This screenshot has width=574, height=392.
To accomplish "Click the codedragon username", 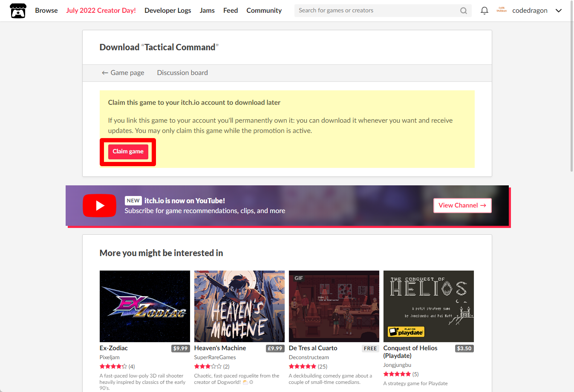I will click(x=530, y=11).
